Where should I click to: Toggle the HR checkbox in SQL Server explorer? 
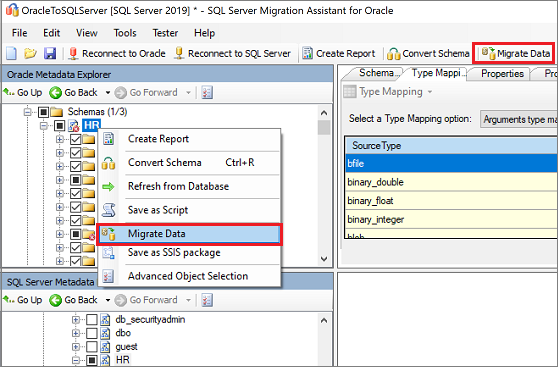(92, 360)
